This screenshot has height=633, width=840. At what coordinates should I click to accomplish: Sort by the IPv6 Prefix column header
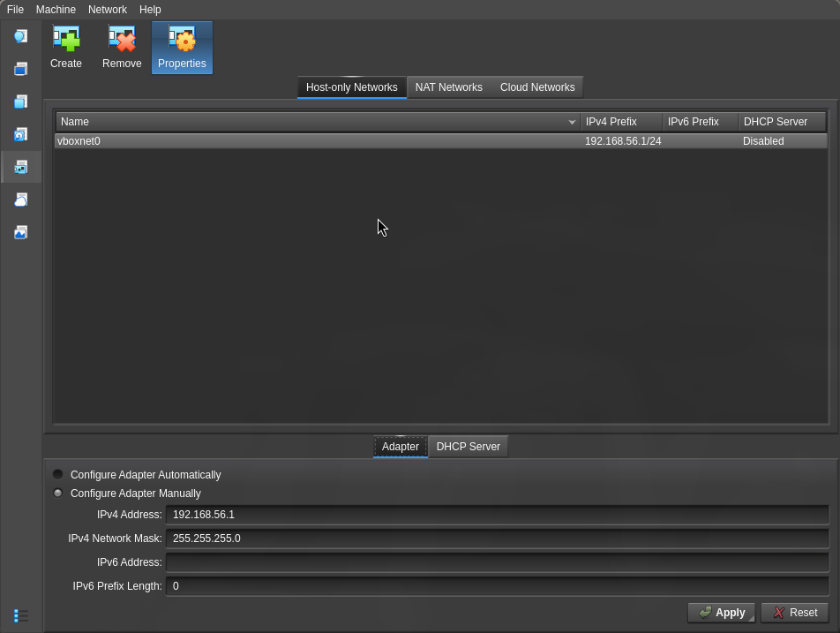click(x=701, y=122)
